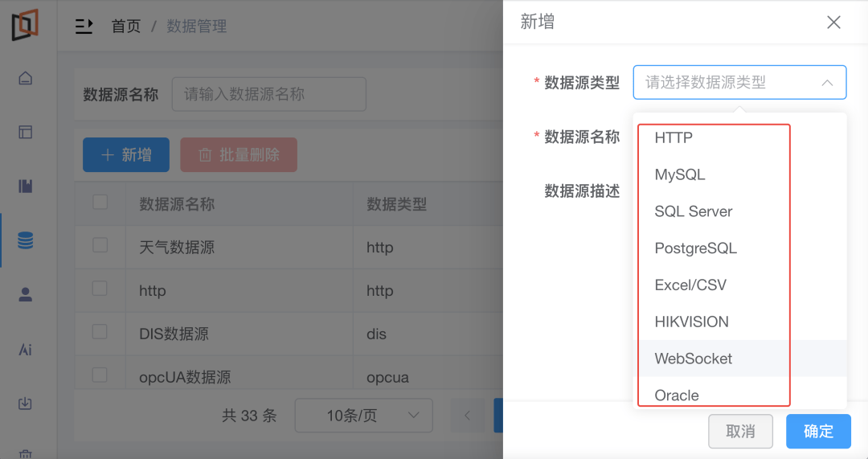Choose HIKVISION from the type list
This screenshot has height=459, width=868.
pyautogui.click(x=739, y=322)
